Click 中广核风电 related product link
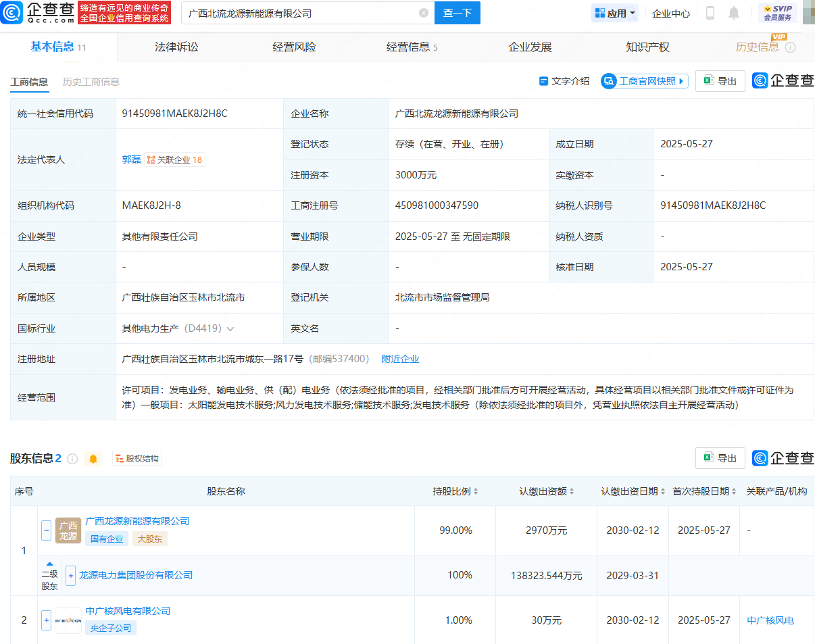The height and width of the screenshot is (644, 815). point(770,620)
